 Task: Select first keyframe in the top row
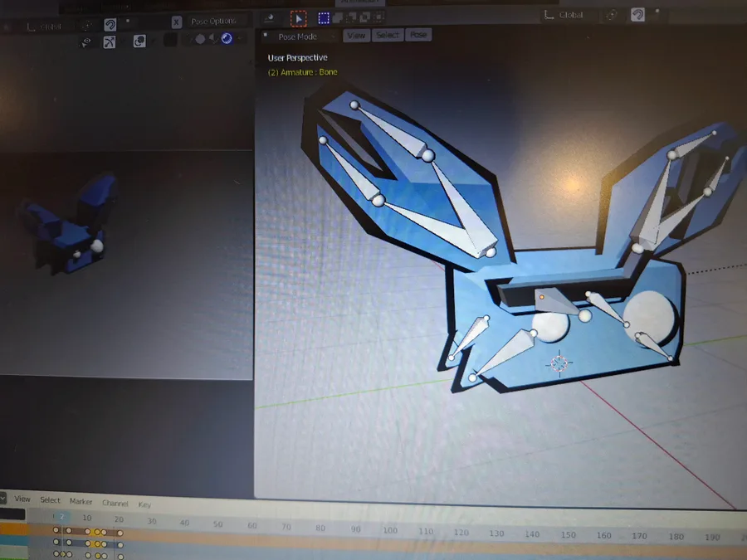56,530
